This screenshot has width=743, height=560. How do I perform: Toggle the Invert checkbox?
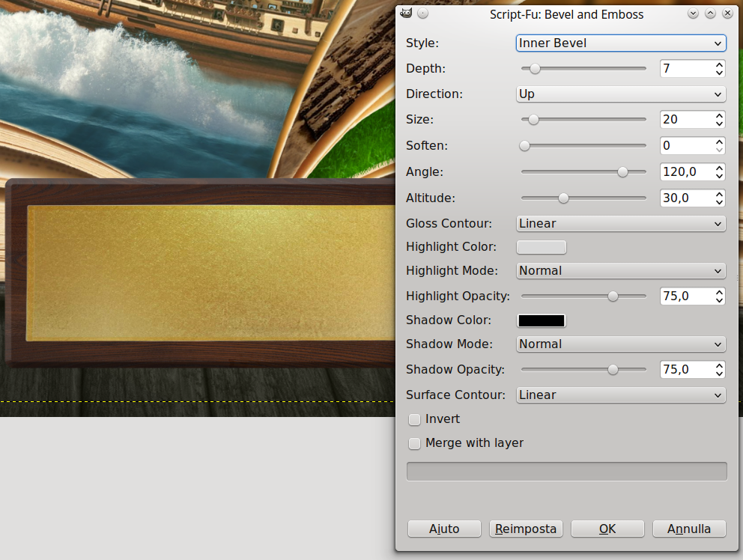pos(415,419)
